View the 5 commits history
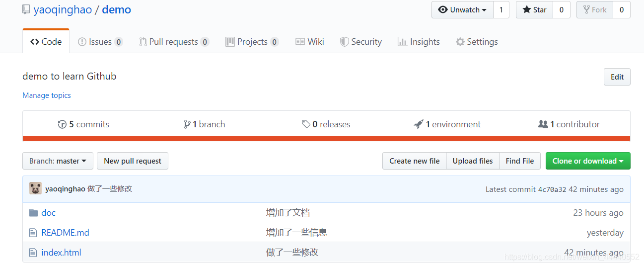This screenshot has height=266, width=644. [83, 124]
